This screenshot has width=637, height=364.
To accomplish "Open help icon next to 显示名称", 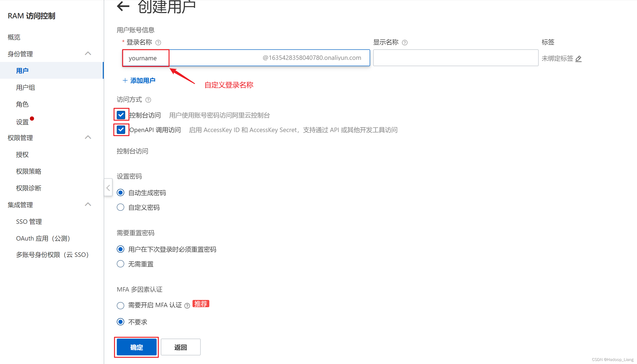I will pos(405,42).
